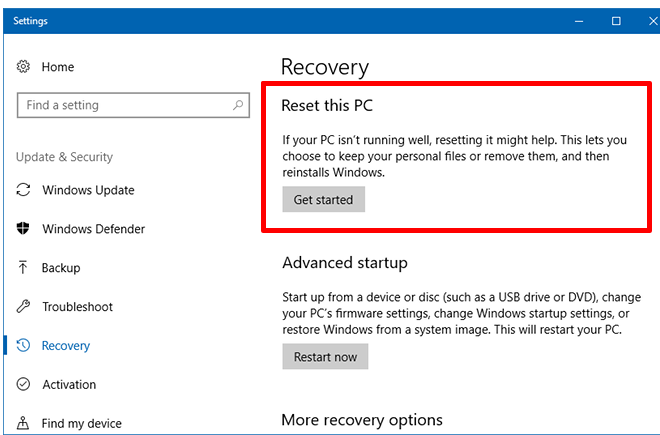Select the 'Windows Update' text in sidebar
660x435 pixels.
(88, 190)
